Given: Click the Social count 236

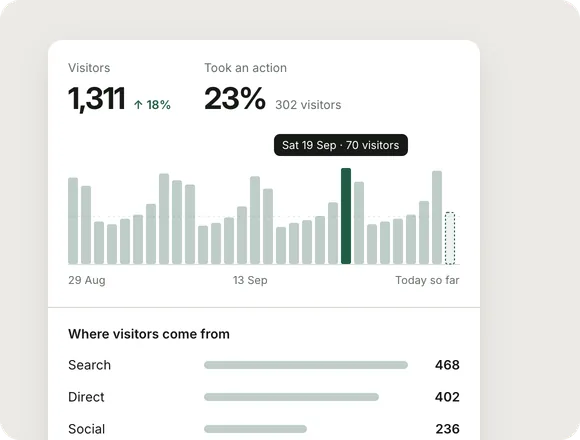Looking at the screenshot, I should click(x=448, y=429).
